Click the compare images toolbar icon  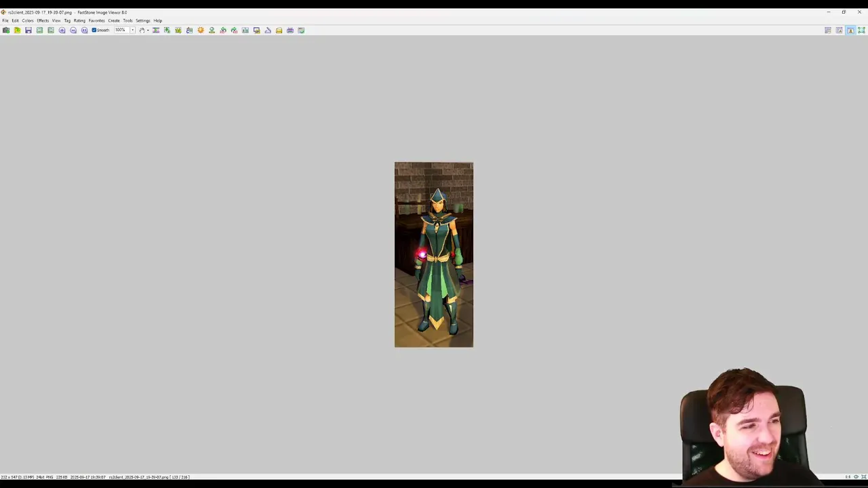[x=189, y=30]
